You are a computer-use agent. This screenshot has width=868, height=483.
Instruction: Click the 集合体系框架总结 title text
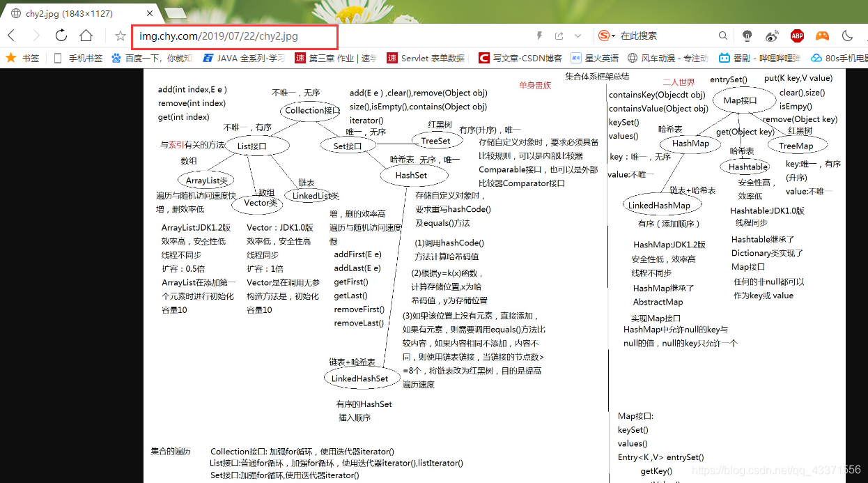597,76
